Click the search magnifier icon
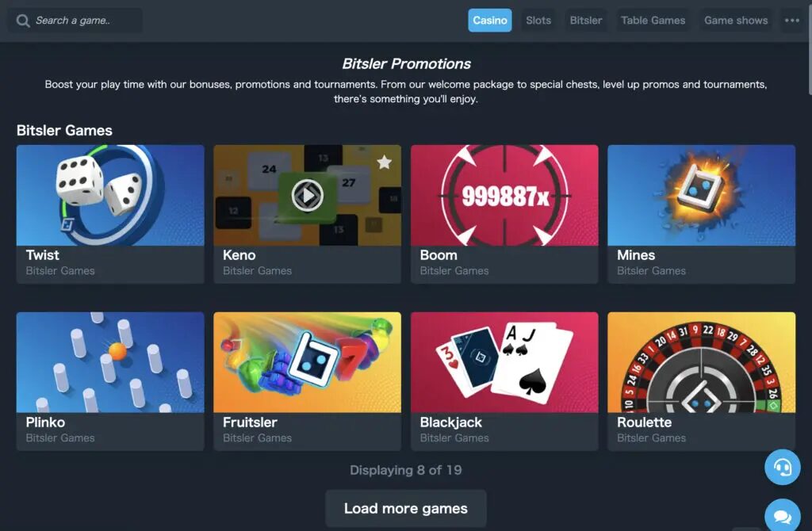This screenshot has height=531, width=812. 23,21
